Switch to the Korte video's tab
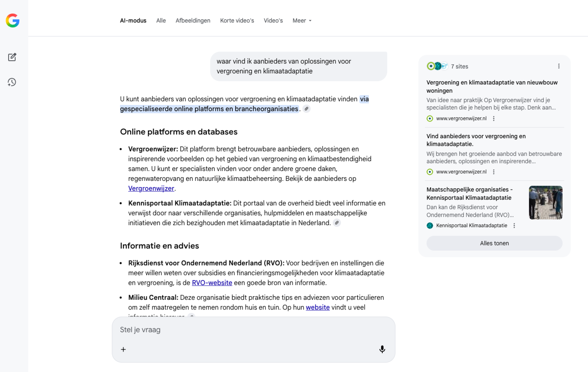The image size is (588, 372). (x=237, y=21)
